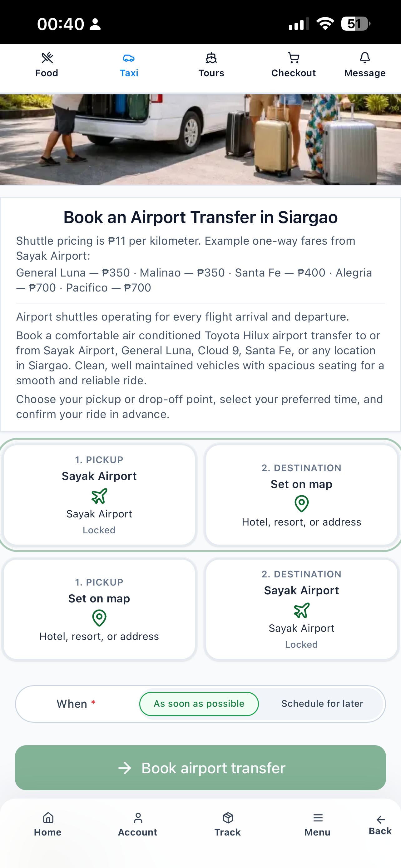The image size is (401, 868).
Task: Tap the Book an Airport Transfer heading
Action: 200,217
